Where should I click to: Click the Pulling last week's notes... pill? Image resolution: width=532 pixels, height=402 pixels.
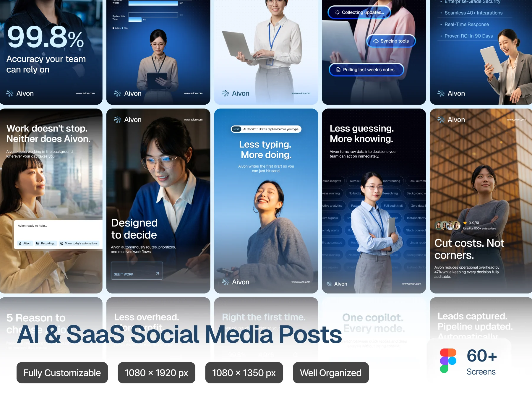click(x=366, y=70)
